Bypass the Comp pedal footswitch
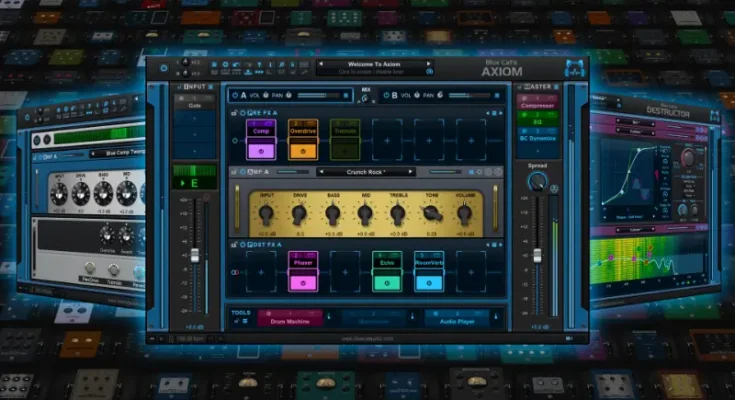This screenshot has height=400, width=735. [261, 151]
